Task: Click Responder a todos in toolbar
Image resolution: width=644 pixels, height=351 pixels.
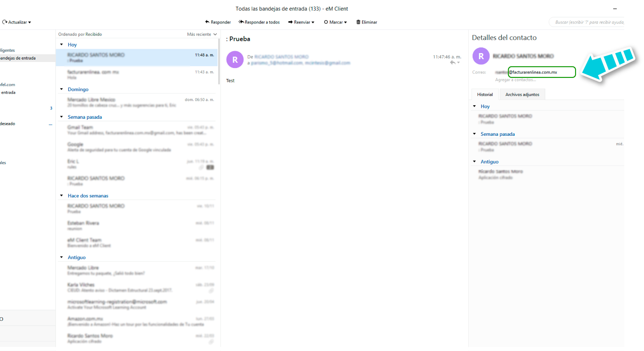Action: (x=259, y=22)
